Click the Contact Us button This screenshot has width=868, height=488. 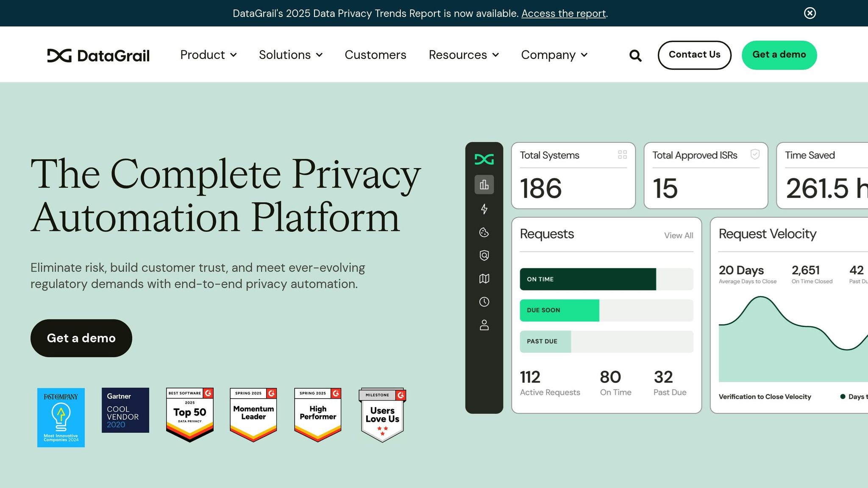[x=694, y=55]
